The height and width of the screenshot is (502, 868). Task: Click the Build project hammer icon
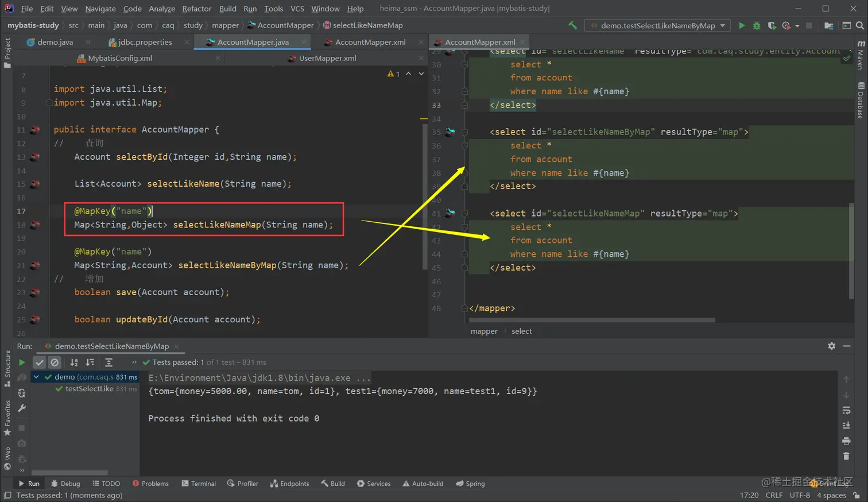coord(572,25)
